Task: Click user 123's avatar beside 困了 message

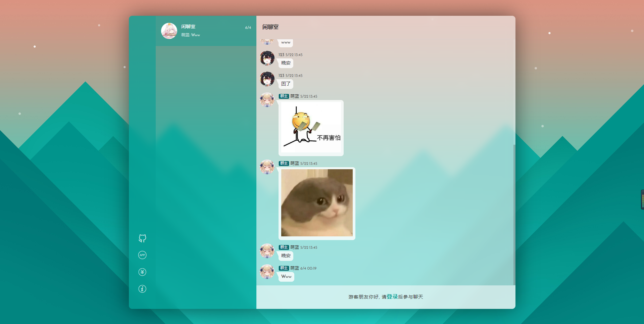Action: [x=267, y=79]
